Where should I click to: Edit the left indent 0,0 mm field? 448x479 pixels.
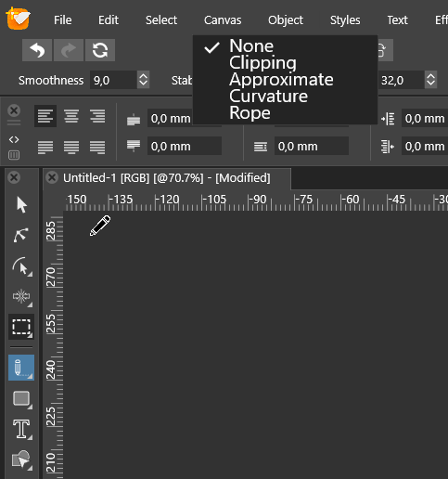(425, 118)
